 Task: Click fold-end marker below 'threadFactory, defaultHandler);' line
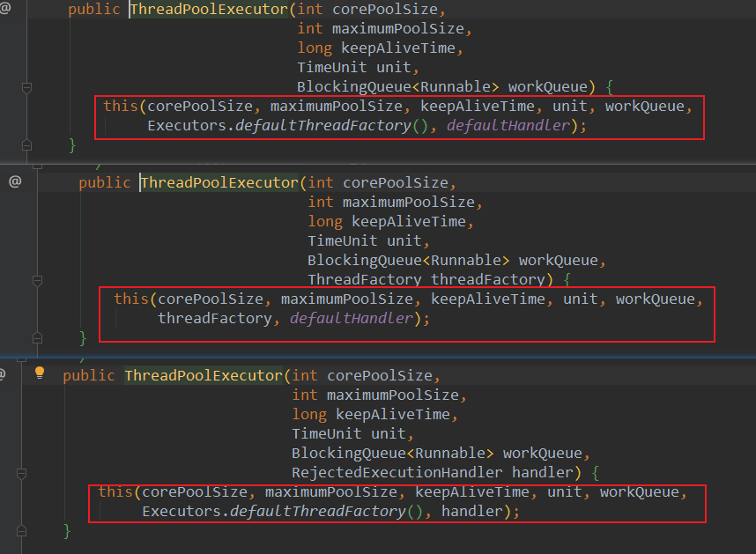[x=37, y=338]
